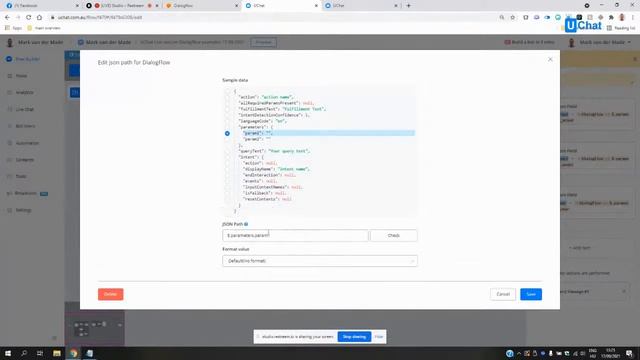Close the Facebook browser tab
The width and height of the screenshot is (640, 360).
[77, 6]
